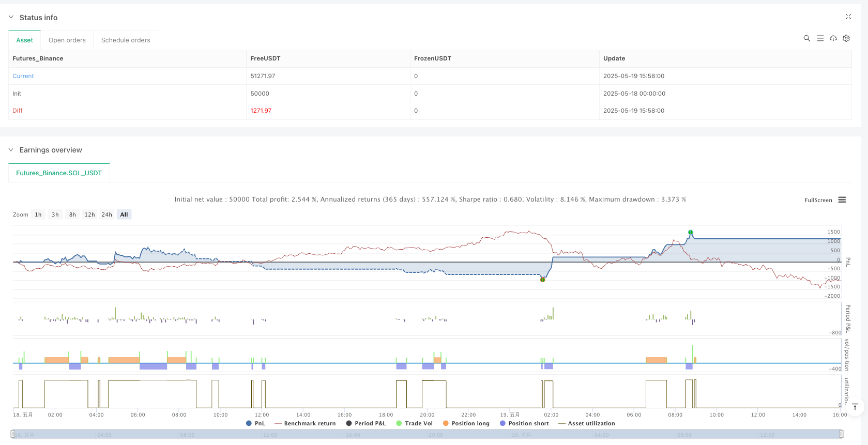Image resolution: width=868 pixels, height=445 pixels.
Task: Click the expand arrows icon at top right
Action: pos(848,17)
